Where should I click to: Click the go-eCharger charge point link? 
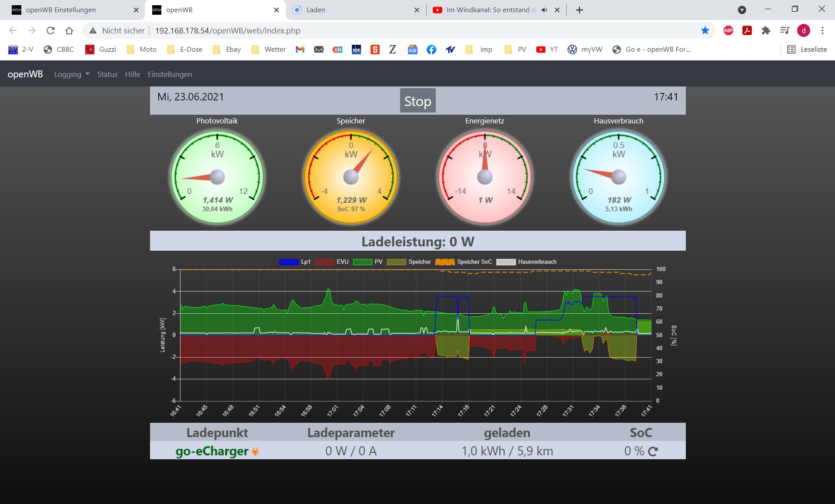tap(212, 451)
